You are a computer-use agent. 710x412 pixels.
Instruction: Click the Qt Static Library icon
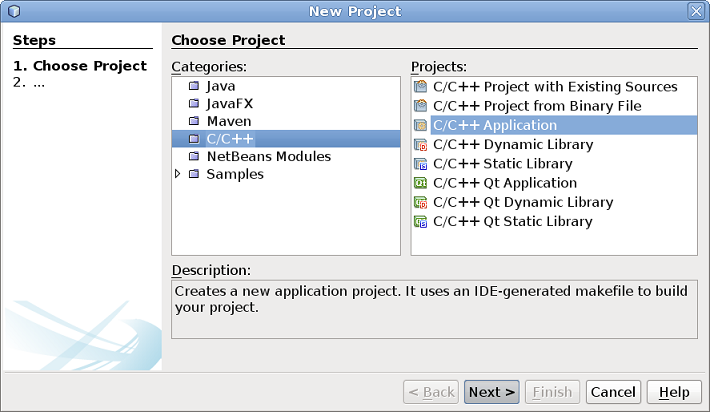[420, 221]
